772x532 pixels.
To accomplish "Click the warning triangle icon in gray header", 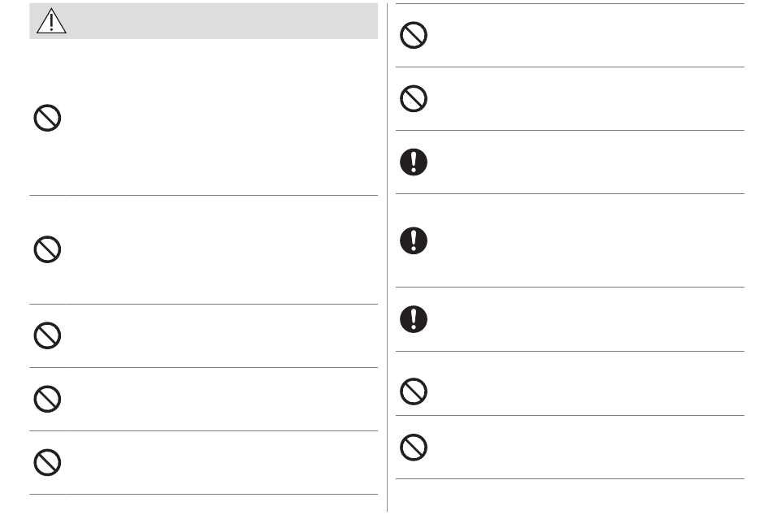I will (x=51, y=20).
